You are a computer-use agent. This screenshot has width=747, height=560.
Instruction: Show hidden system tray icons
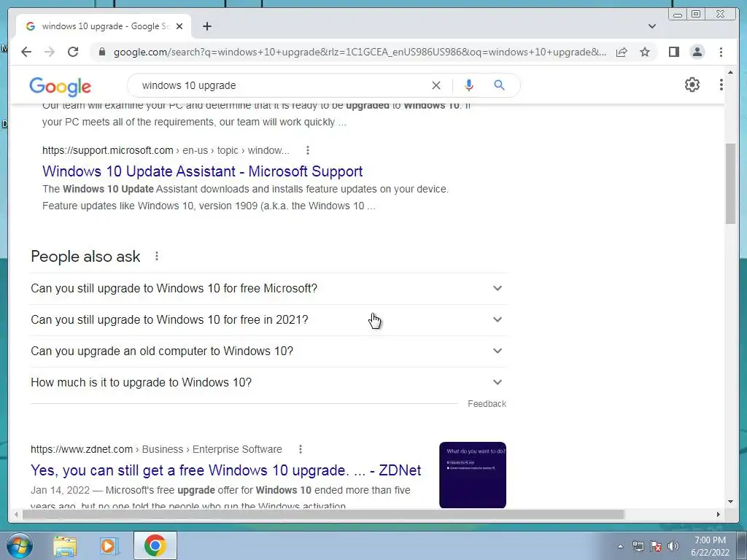click(x=620, y=546)
